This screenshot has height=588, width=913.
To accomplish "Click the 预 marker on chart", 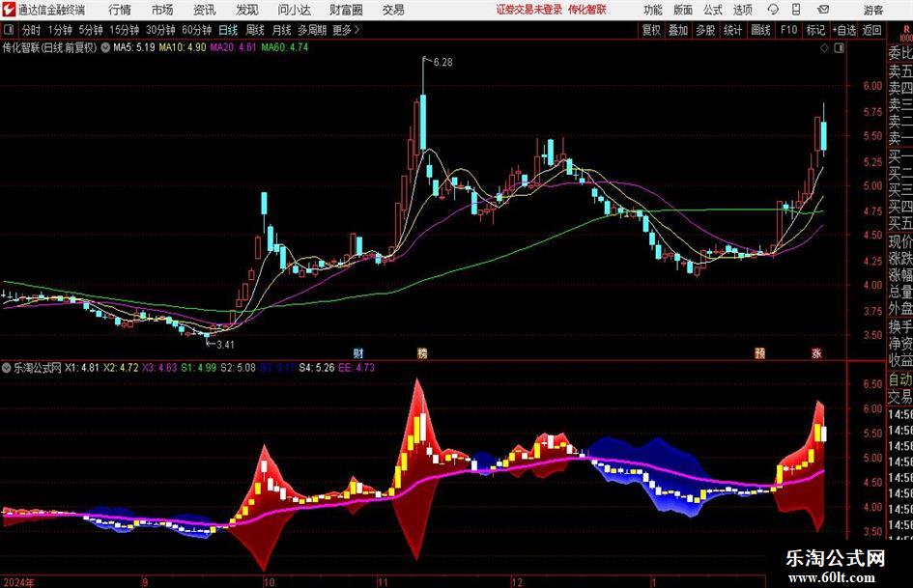I will (x=759, y=352).
